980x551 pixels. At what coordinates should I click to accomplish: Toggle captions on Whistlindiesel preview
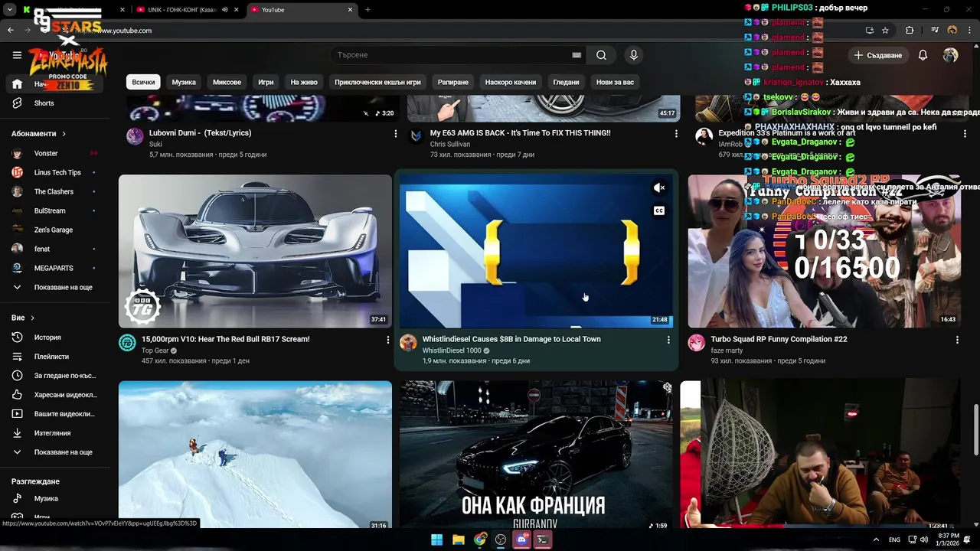(x=659, y=210)
